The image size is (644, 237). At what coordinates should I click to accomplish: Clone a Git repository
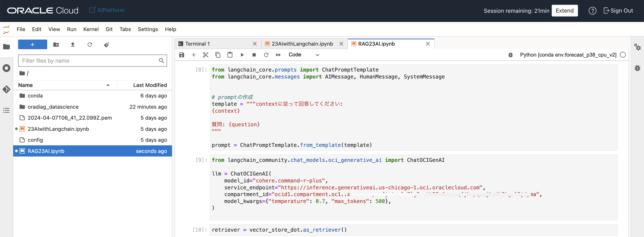(106, 44)
